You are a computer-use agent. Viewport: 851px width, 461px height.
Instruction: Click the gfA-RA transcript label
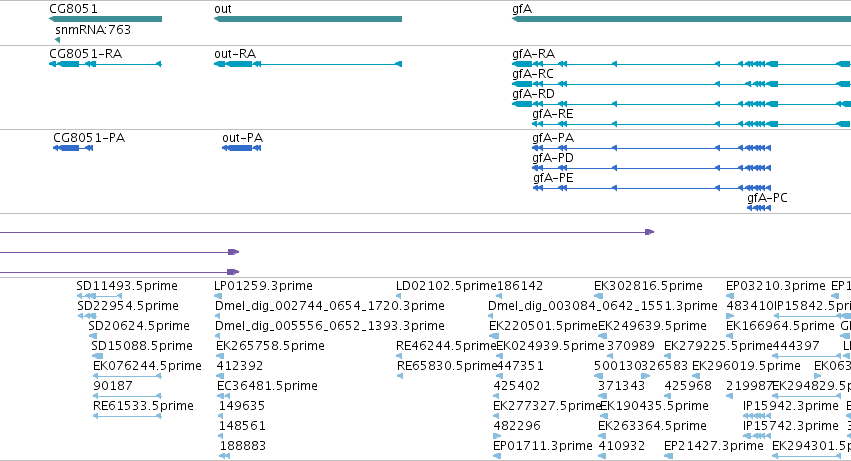[x=534, y=54]
